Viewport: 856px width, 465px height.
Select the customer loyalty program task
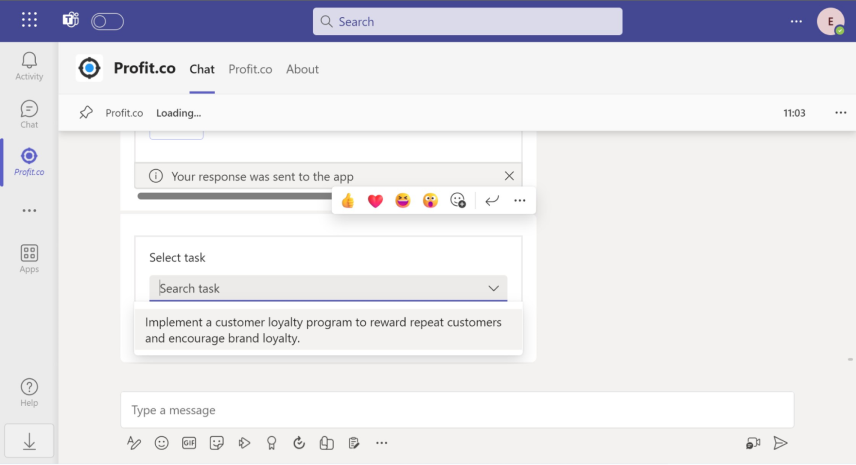(329, 330)
